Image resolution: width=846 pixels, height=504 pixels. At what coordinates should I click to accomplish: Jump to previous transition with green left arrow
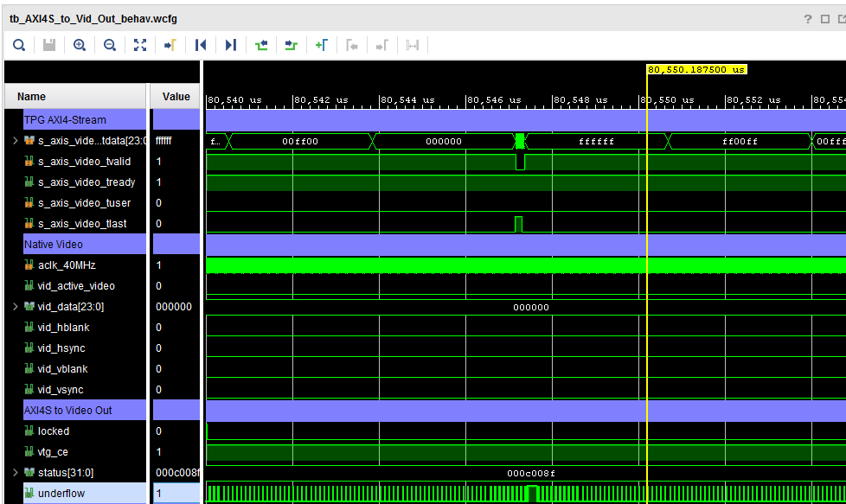tap(260, 44)
